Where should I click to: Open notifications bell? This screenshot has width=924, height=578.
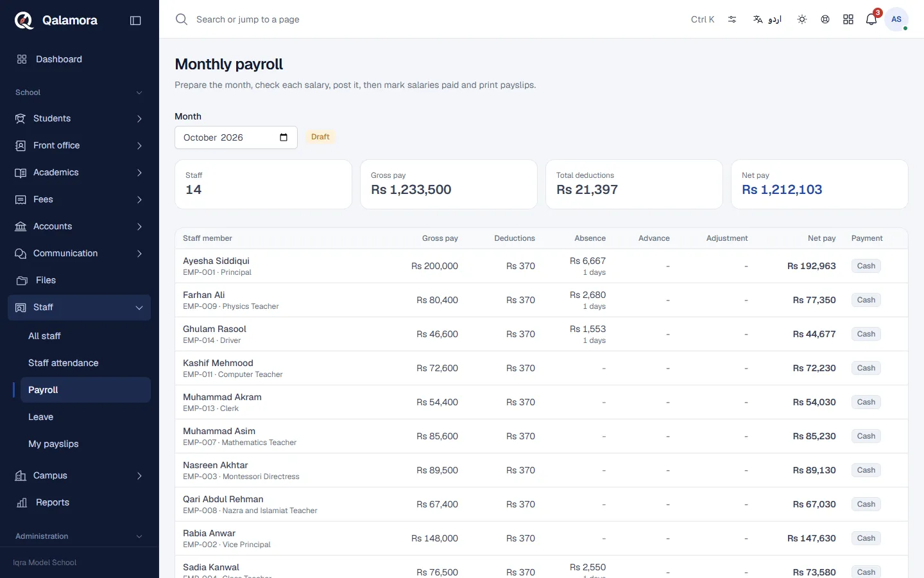click(871, 19)
